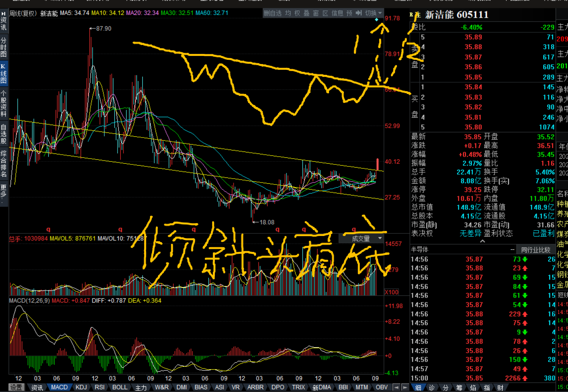Click the 设置 settings button
Viewport: 568px width, 392px height.
point(16,387)
